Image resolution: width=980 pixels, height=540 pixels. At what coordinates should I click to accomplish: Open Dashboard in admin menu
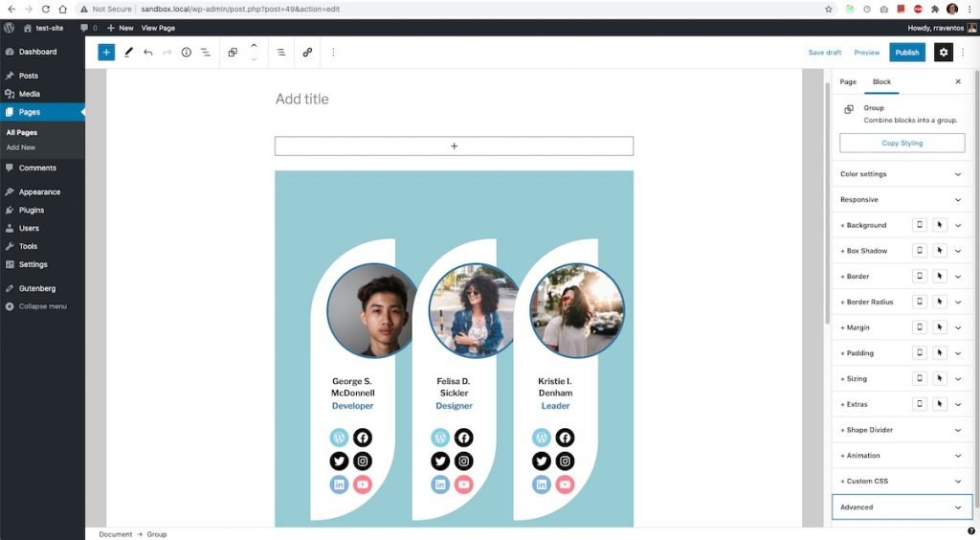click(x=37, y=52)
